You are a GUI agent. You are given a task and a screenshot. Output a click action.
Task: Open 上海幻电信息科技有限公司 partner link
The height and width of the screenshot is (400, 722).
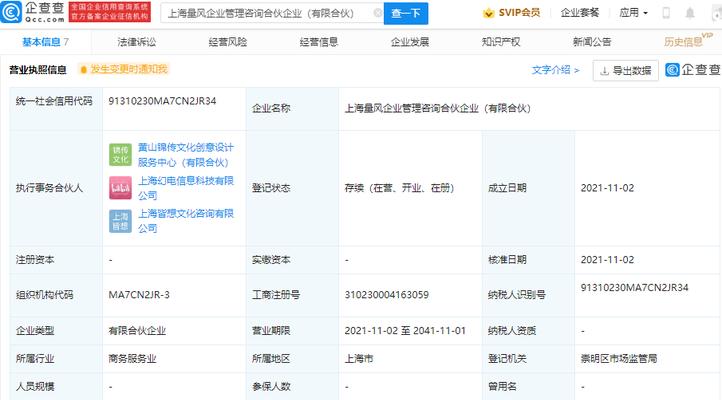click(x=186, y=188)
